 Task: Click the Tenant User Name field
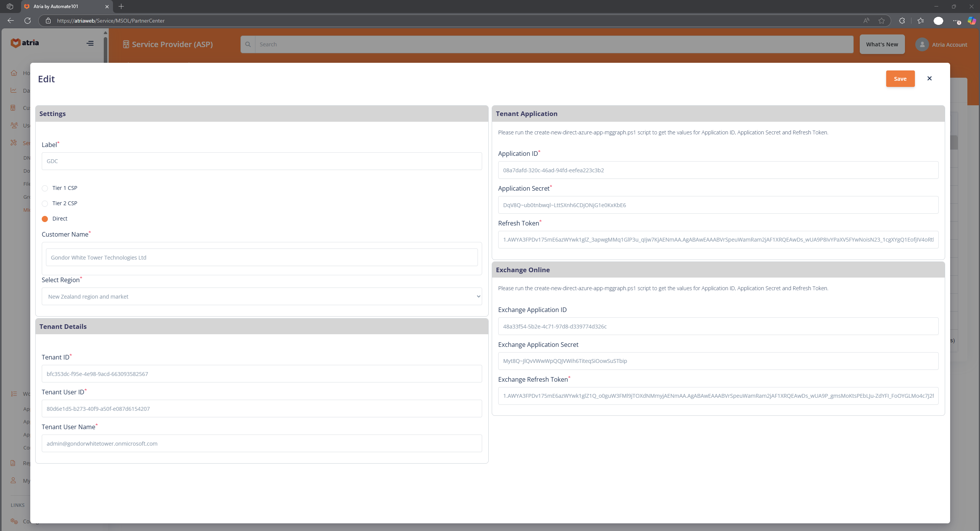point(262,443)
